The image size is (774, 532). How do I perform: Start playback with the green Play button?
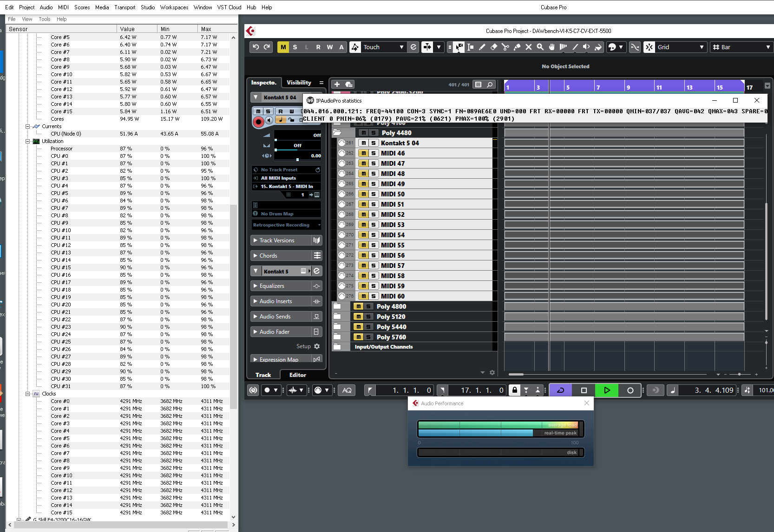coord(607,390)
